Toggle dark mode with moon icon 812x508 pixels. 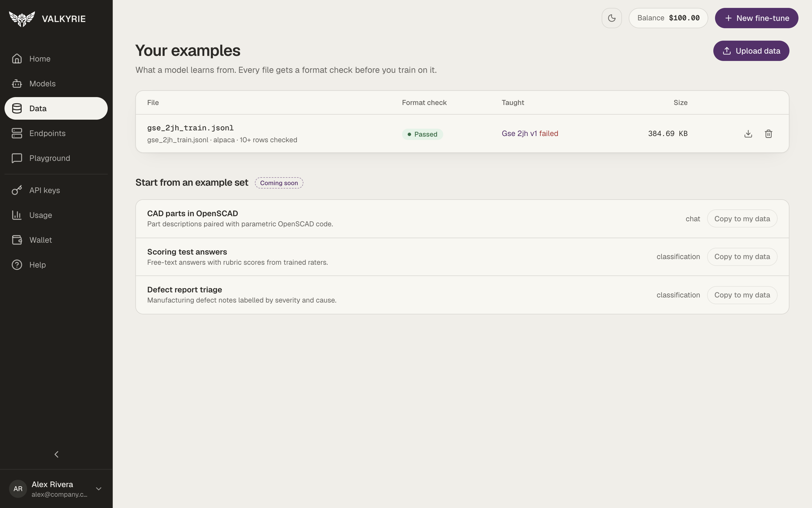(x=612, y=18)
